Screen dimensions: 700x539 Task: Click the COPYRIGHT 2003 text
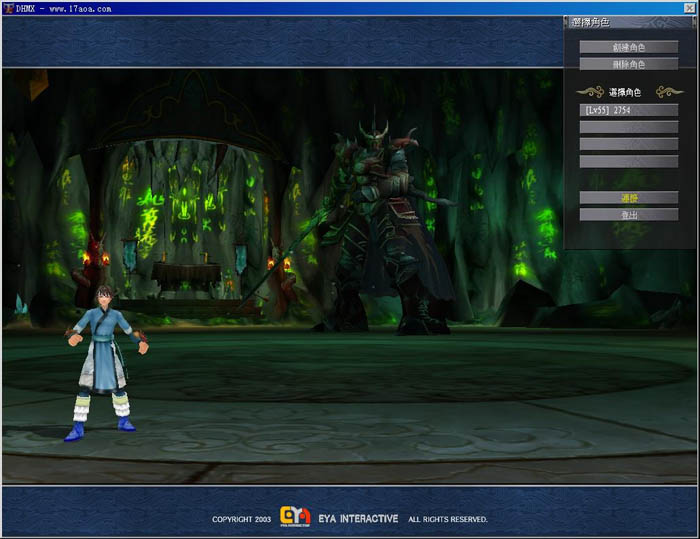pos(242,520)
